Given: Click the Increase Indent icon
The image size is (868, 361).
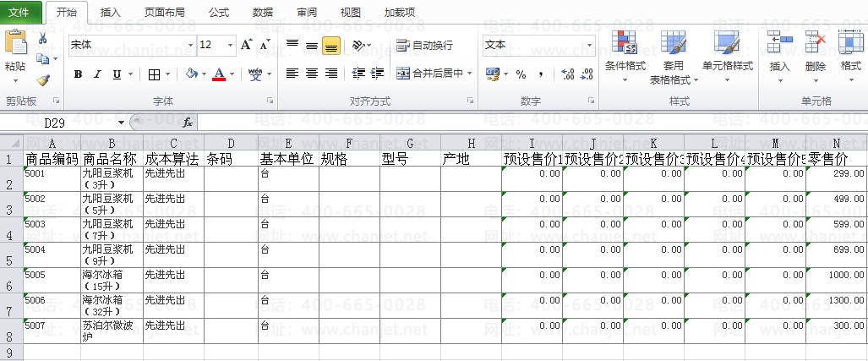Looking at the screenshot, I should tap(376, 74).
